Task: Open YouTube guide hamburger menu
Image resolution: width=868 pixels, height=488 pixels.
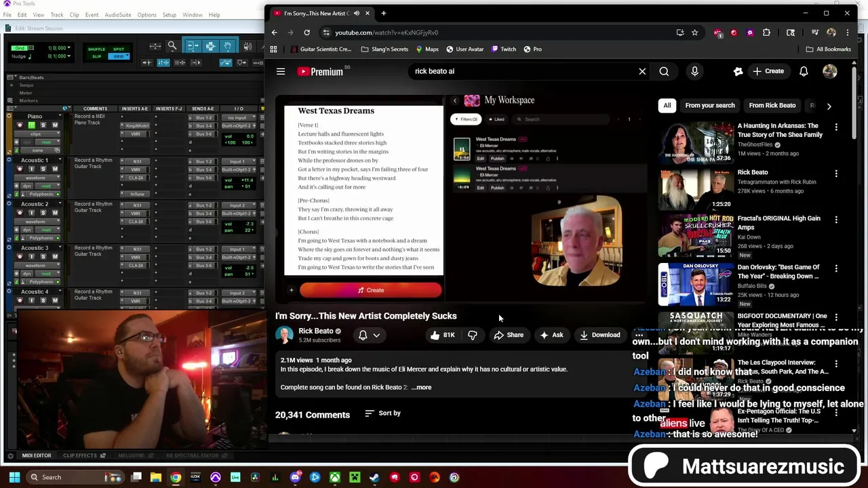Action: point(281,71)
